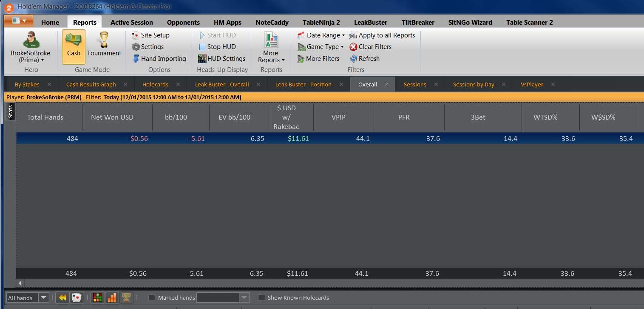
Task: Sort by the bb/100 column header
Action: (176, 117)
